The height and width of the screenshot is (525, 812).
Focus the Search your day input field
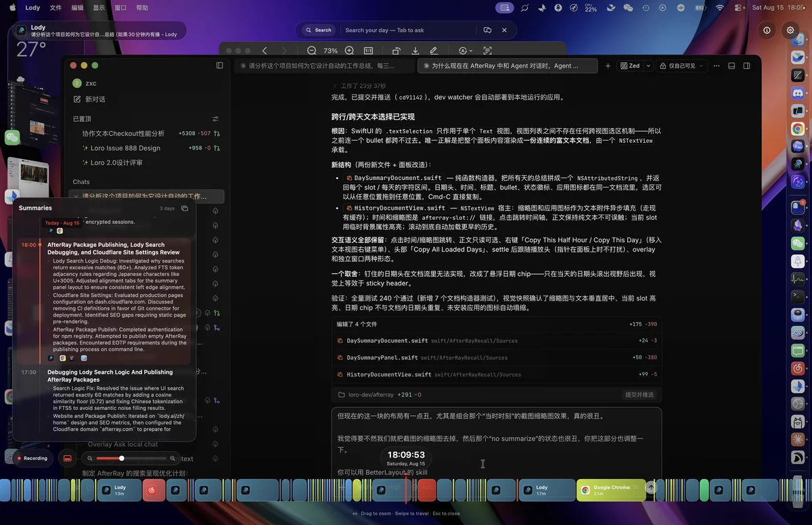[408, 30]
